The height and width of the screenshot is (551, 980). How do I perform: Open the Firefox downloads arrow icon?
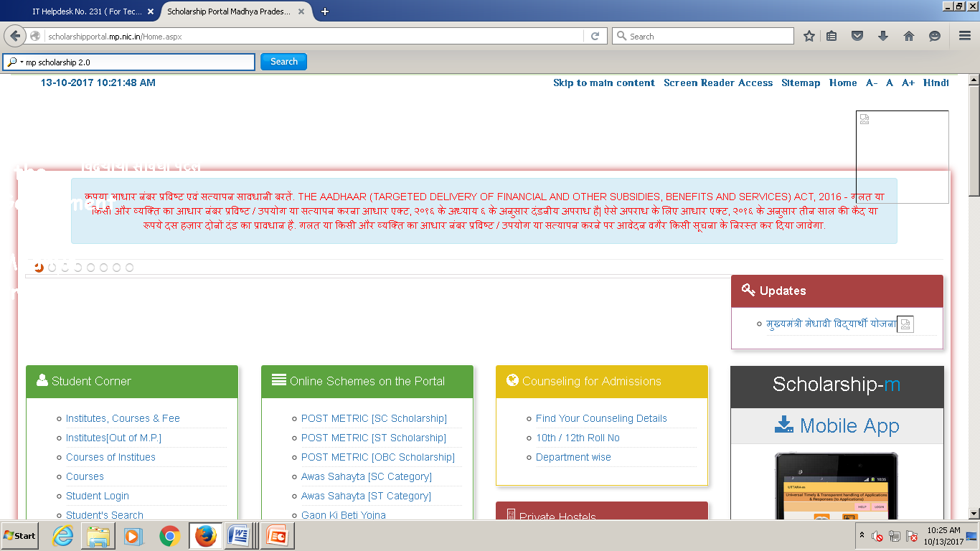click(x=883, y=36)
